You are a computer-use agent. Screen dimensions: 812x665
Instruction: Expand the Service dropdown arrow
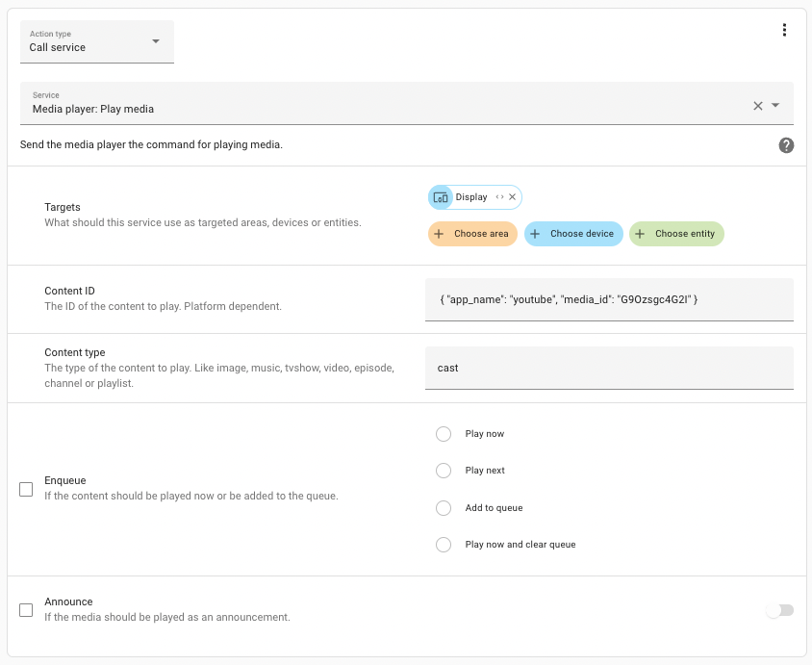tap(775, 105)
